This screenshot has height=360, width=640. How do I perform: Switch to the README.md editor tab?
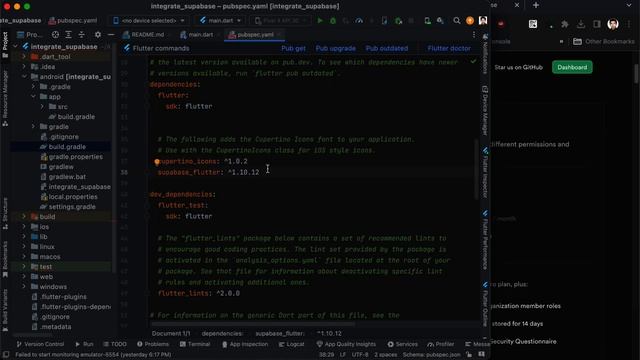pyautogui.click(x=143, y=35)
